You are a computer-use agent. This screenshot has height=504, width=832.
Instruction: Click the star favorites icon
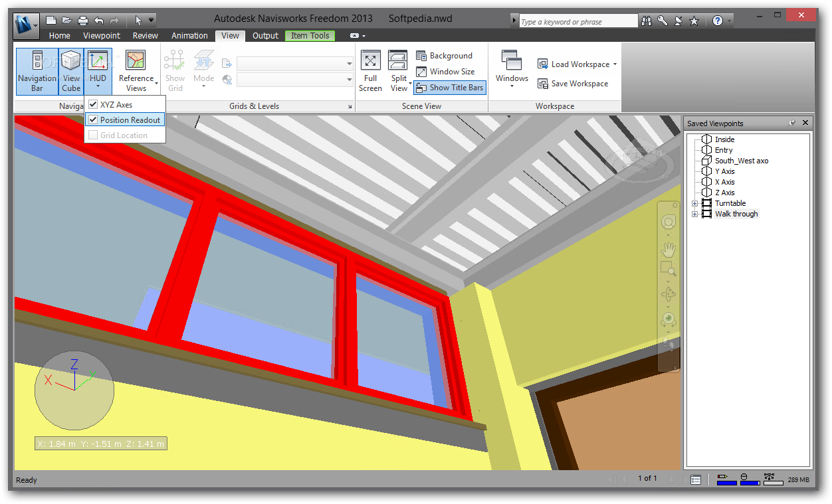click(694, 21)
